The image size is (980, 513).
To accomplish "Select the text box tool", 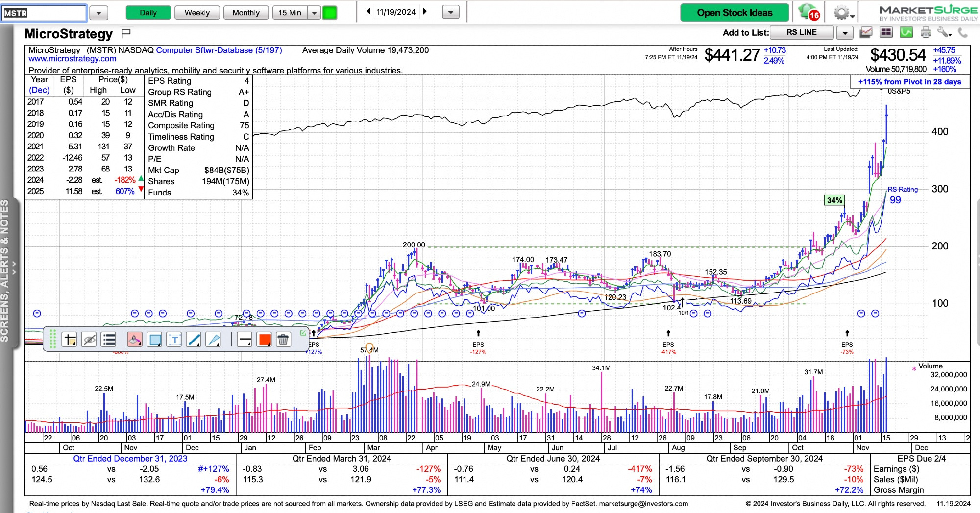I will [174, 340].
